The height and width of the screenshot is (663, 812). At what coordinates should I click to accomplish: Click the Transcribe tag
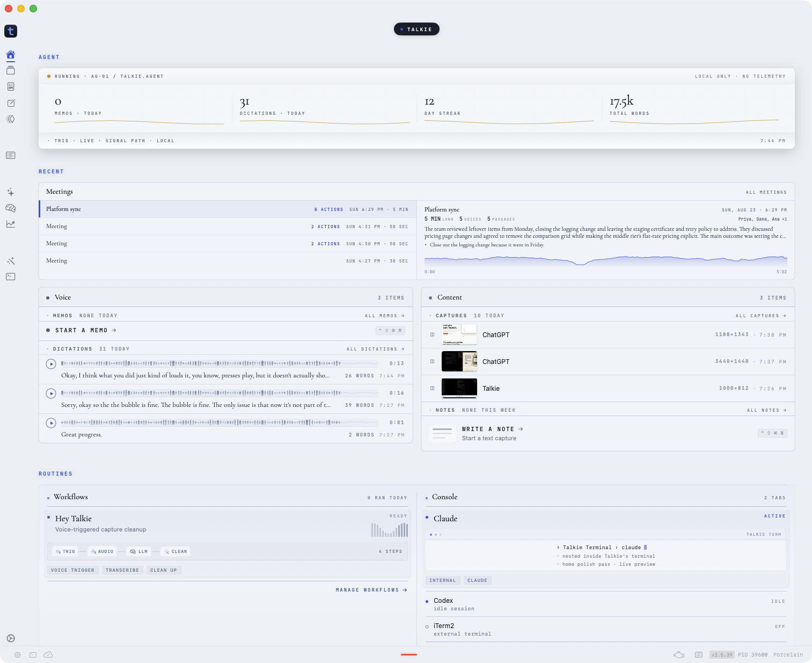tap(122, 570)
